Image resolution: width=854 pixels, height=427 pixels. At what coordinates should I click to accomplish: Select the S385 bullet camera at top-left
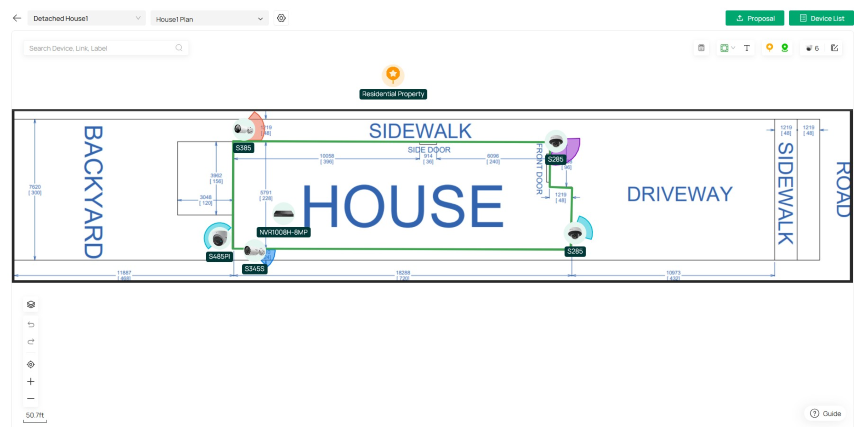click(x=242, y=129)
